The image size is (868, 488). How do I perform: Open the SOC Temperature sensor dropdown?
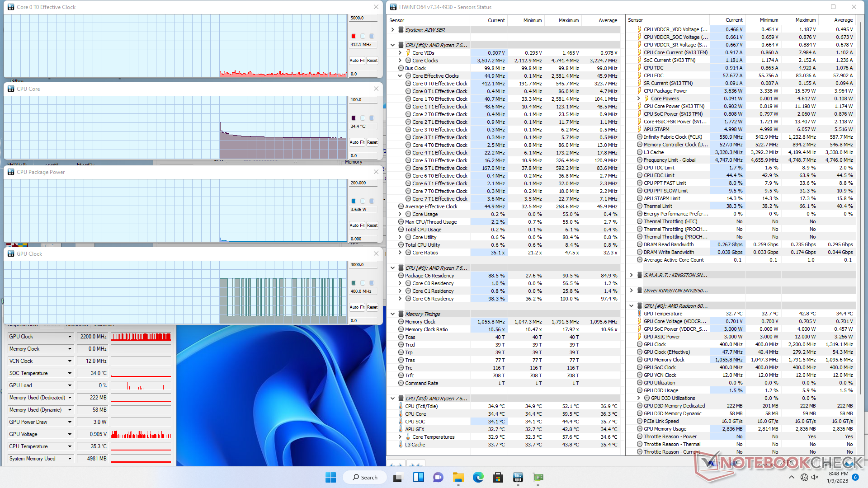[x=70, y=373]
